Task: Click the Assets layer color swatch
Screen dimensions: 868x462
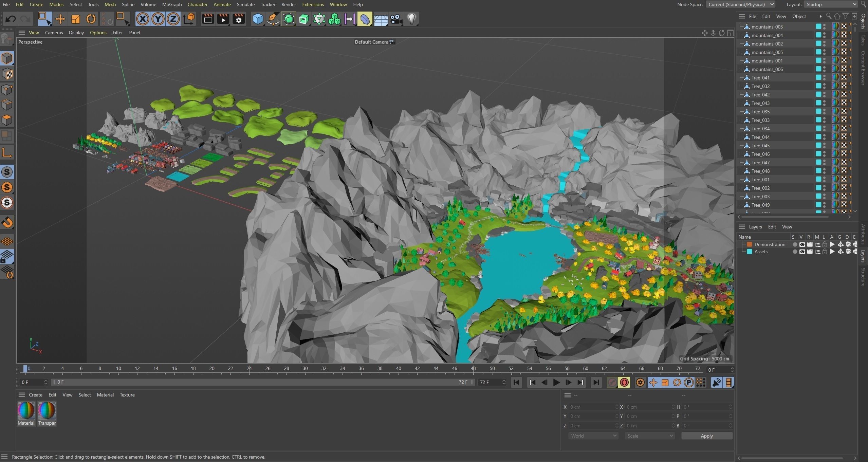Action: pyautogui.click(x=750, y=252)
